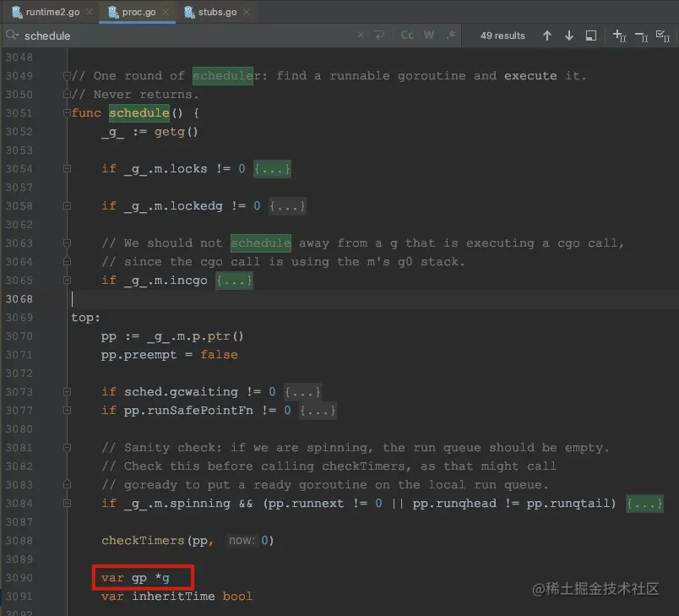The image size is (679, 616).
Task: Click the '49 results' counter text
Action: coord(502,35)
